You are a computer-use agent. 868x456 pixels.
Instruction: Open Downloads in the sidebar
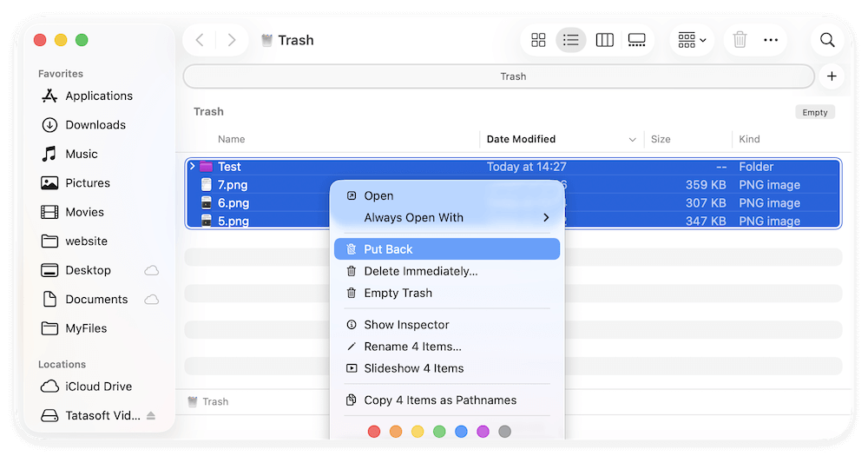pos(95,125)
